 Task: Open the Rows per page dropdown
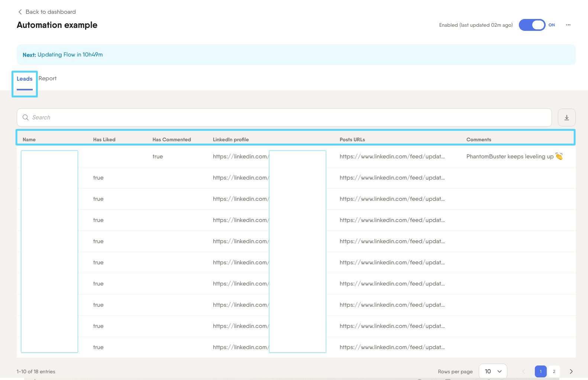click(x=493, y=371)
